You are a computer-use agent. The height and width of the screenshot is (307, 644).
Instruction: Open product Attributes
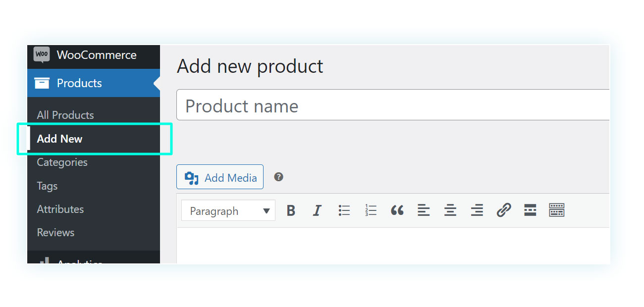(60, 209)
